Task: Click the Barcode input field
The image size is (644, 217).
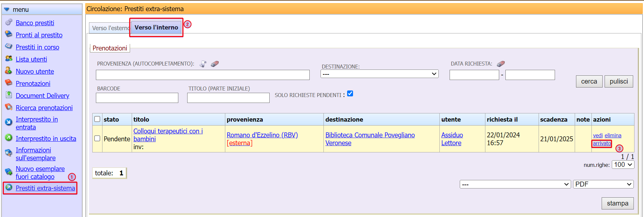Action: [137, 98]
